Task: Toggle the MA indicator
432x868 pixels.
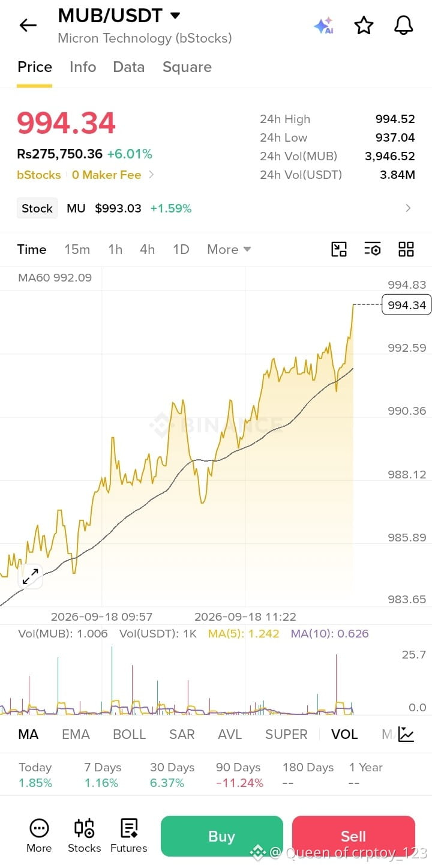Action: 28,734
